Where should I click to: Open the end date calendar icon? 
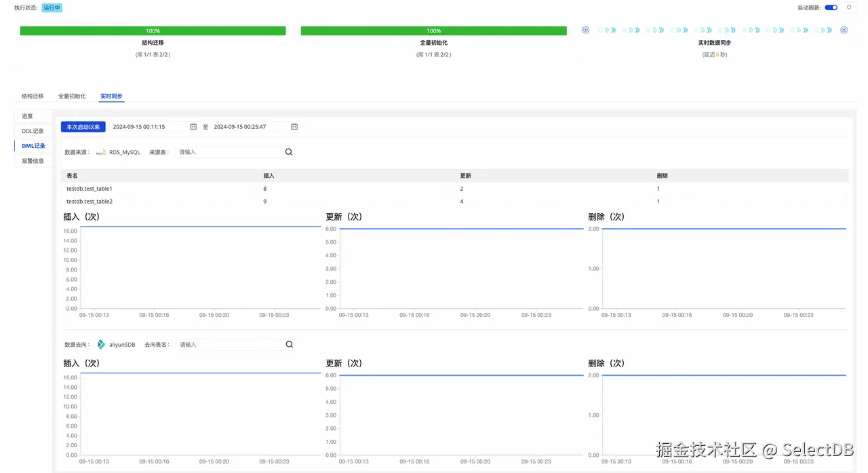[x=294, y=127]
